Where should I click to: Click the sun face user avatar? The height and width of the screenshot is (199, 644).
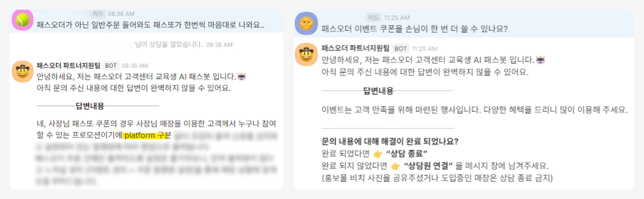306,23
